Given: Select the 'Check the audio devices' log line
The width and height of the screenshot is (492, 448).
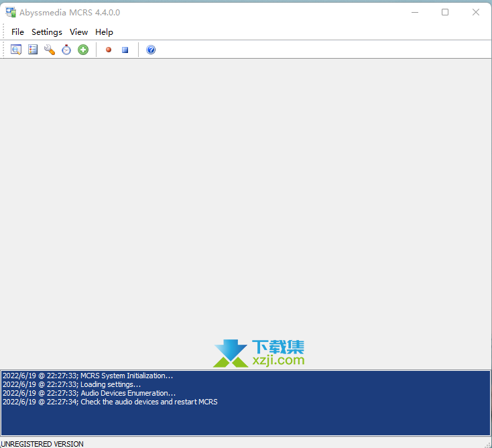Looking at the screenshot, I should pyautogui.click(x=110, y=402).
